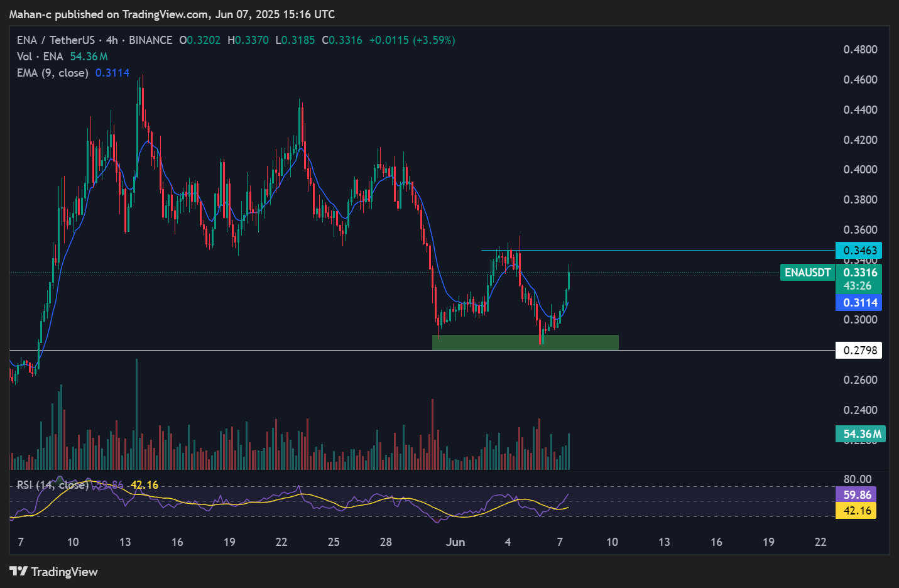Click the 43:26 candle countdown timer
The image size is (899, 588).
coord(858,286)
